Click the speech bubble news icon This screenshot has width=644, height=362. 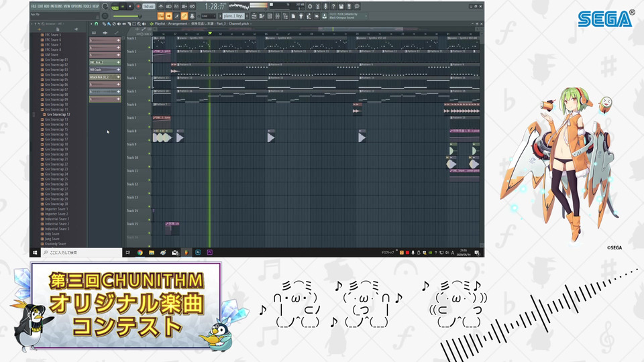(x=357, y=6)
